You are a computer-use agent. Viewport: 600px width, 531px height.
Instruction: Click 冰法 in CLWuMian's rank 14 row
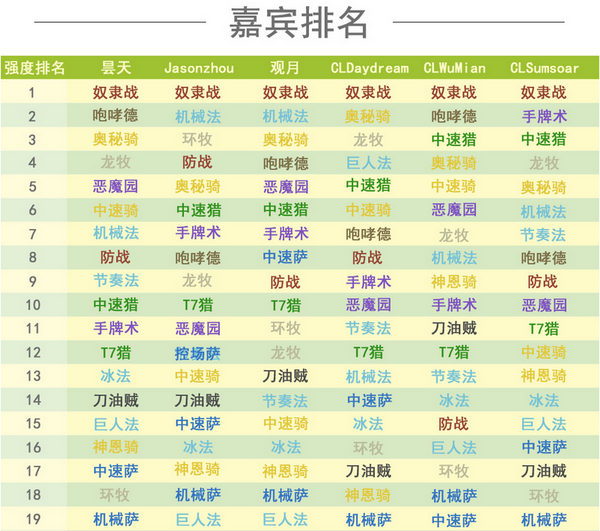pos(454,401)
